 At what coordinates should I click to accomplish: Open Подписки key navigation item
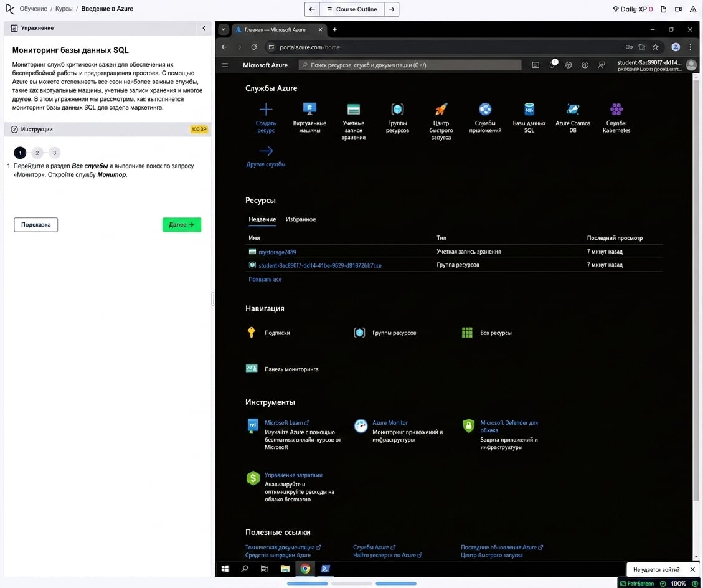point(268,333)
